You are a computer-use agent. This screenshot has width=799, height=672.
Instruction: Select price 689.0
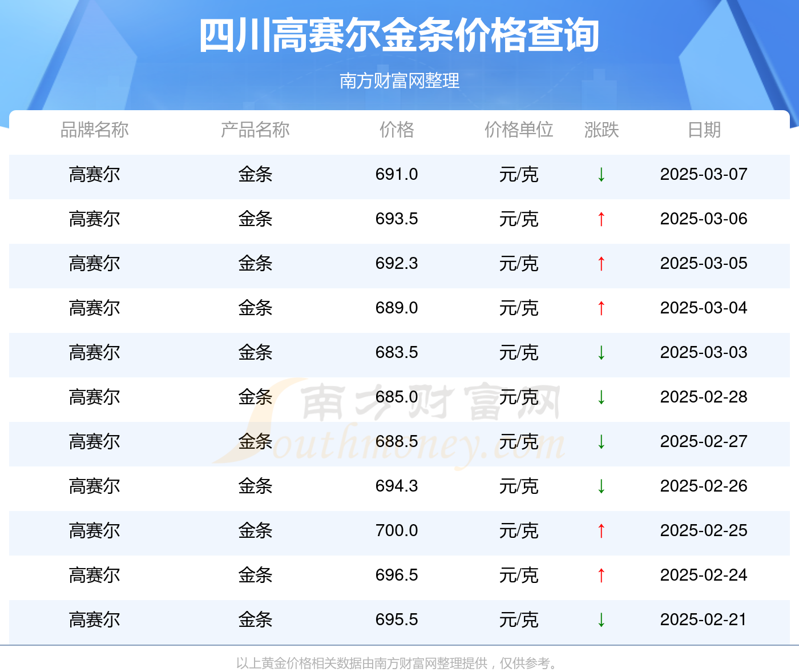click(397, 308)
